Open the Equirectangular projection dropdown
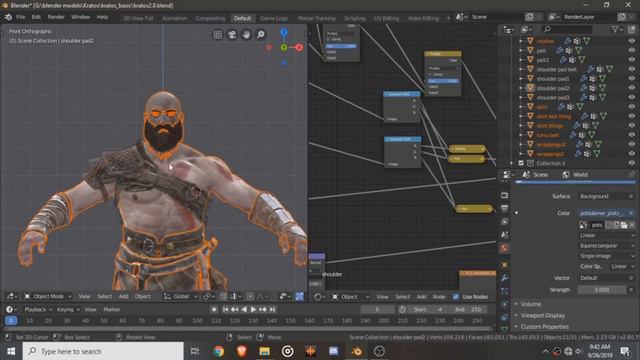The width and height of the screenshot is (640, 360). pos(607,246)
